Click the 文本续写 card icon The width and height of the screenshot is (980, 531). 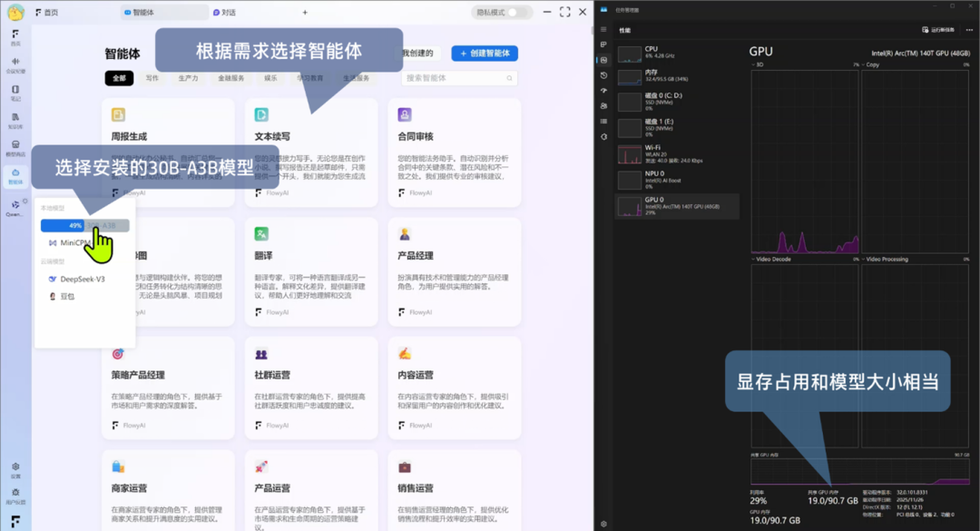261,114
